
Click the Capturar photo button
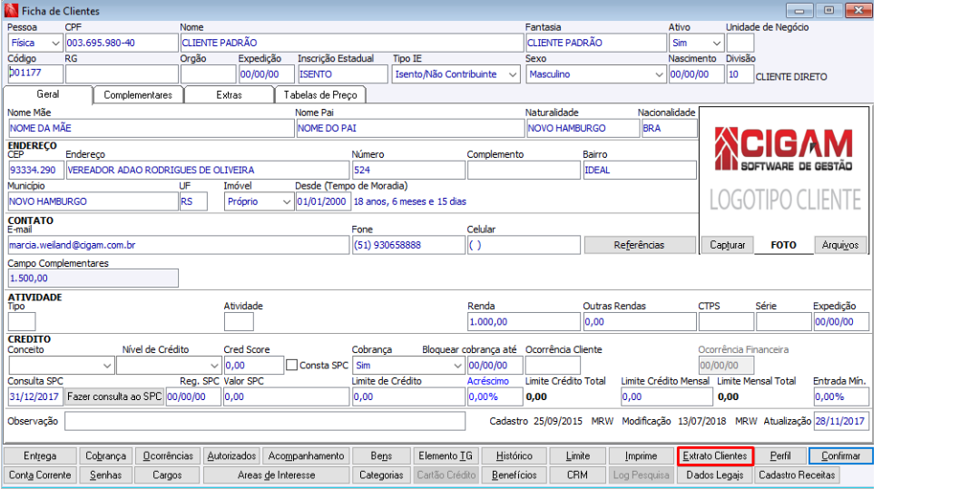[728, 246]
